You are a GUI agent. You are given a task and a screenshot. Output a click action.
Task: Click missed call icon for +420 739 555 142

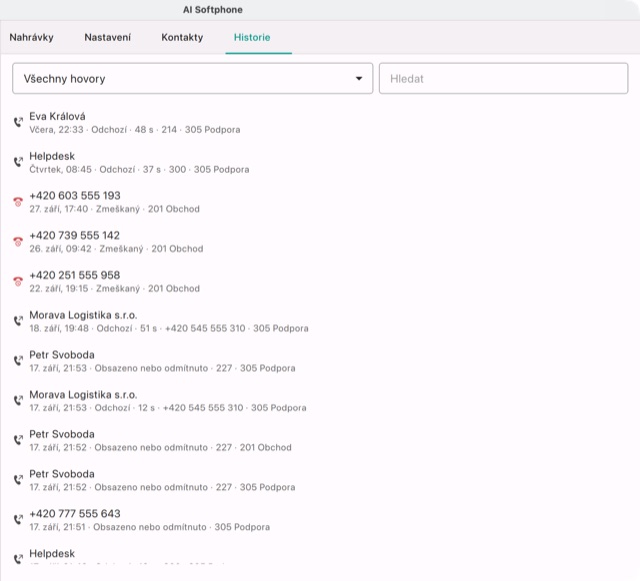click(18, 241)
